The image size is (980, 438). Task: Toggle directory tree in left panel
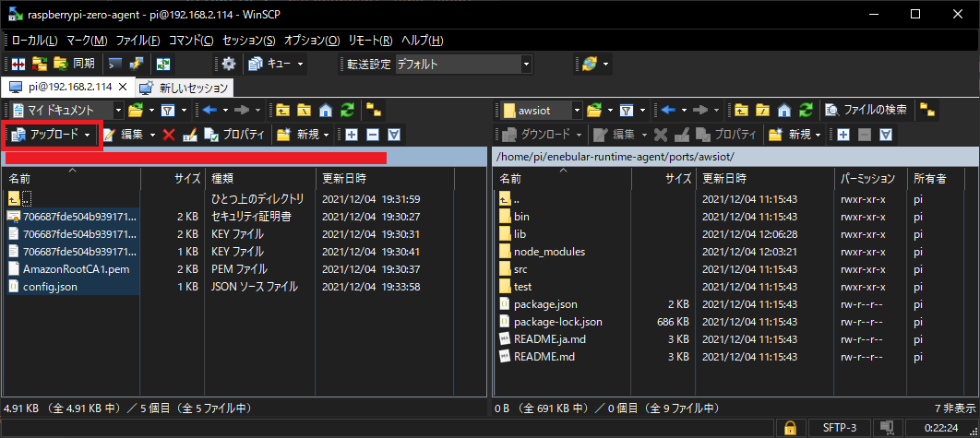pyautogui.click(x=374, y=111)
